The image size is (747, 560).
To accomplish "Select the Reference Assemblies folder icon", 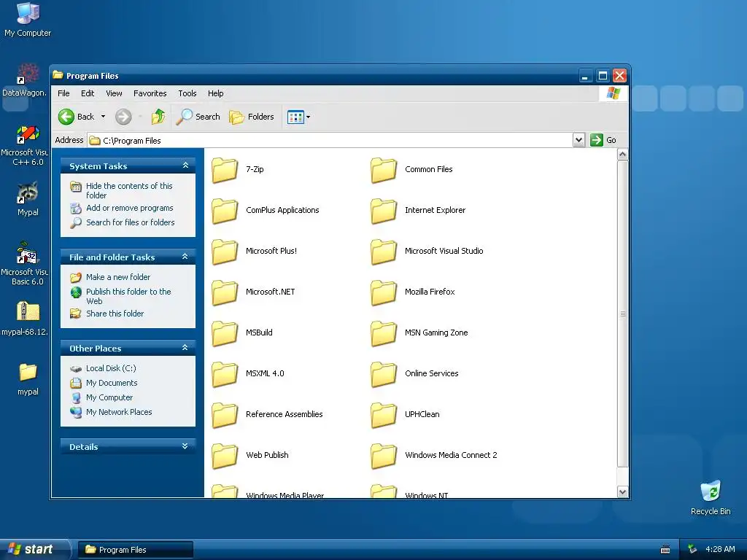I will (x=225, y=415).
